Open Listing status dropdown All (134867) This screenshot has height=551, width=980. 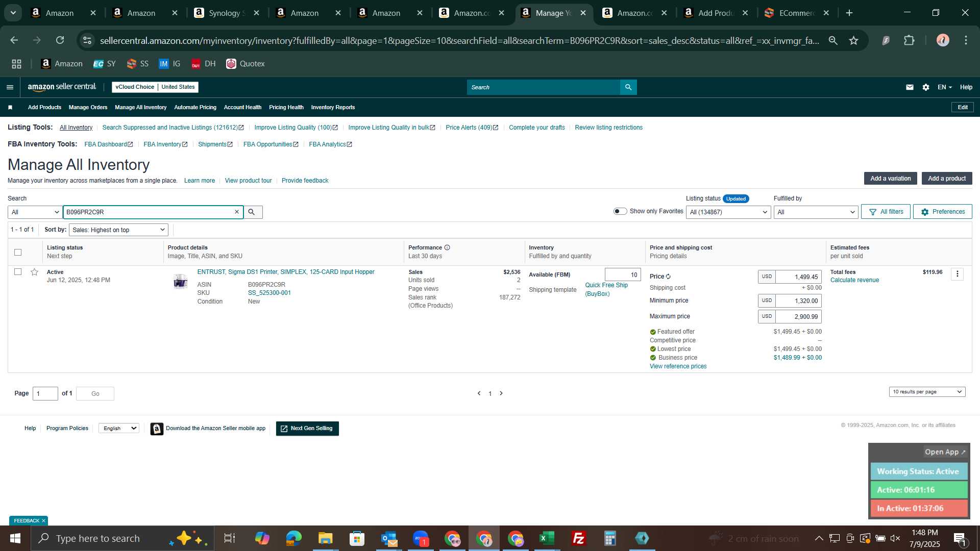728,212
